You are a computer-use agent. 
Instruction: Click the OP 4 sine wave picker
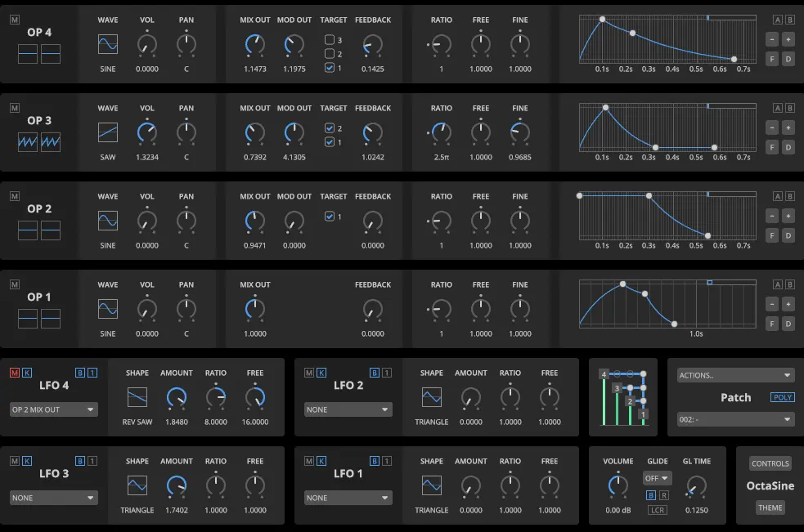pyautogui.click(x=108, y=44)
